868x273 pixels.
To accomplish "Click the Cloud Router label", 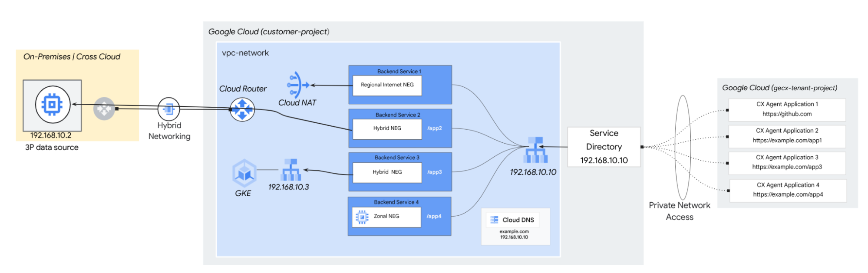I will coord(243,89).
